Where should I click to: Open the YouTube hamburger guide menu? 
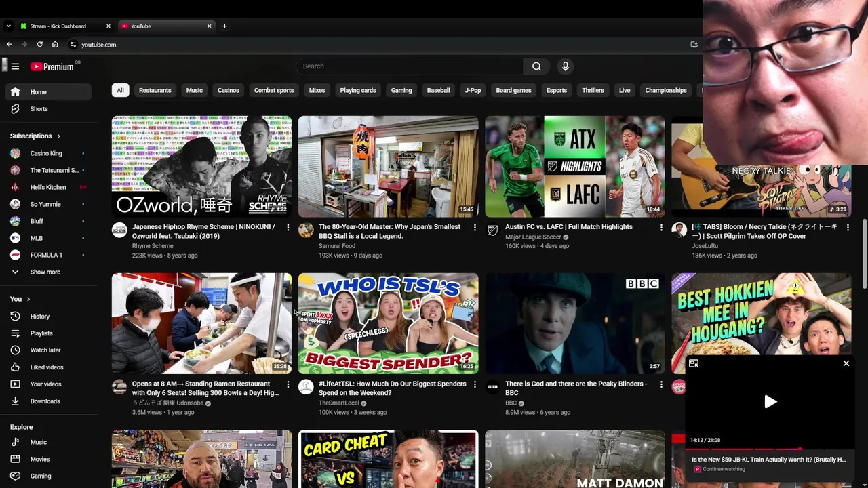click(15, 66)
